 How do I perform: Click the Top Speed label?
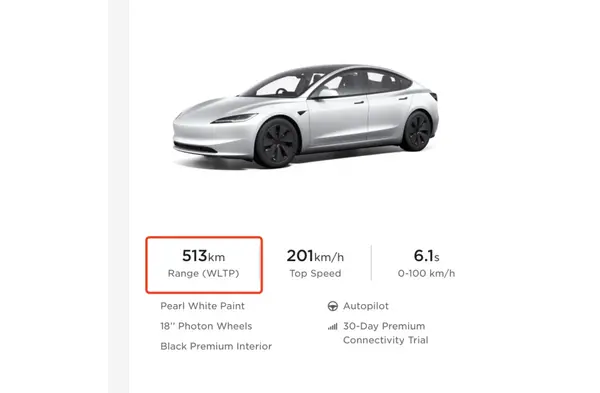point(315,274)
